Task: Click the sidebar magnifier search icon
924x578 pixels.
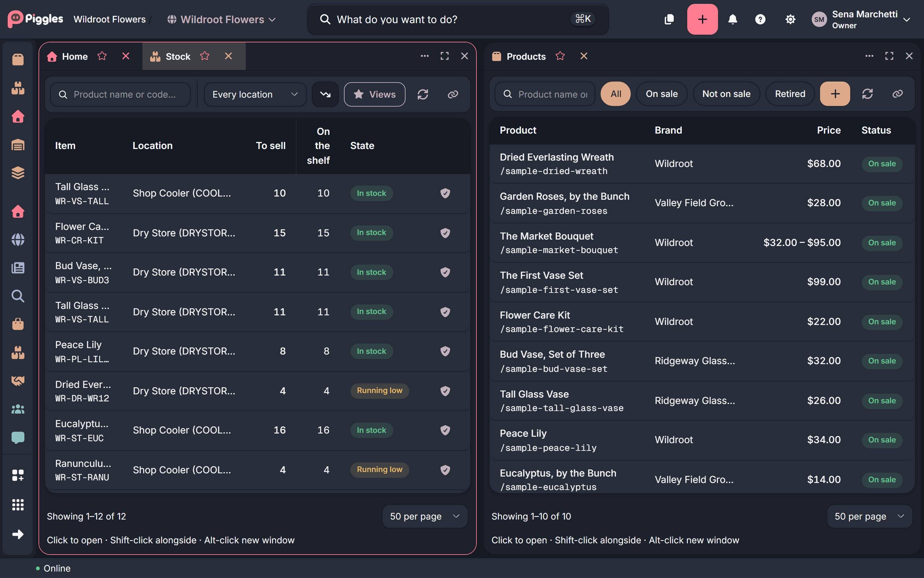Action: tap(18, 296)
